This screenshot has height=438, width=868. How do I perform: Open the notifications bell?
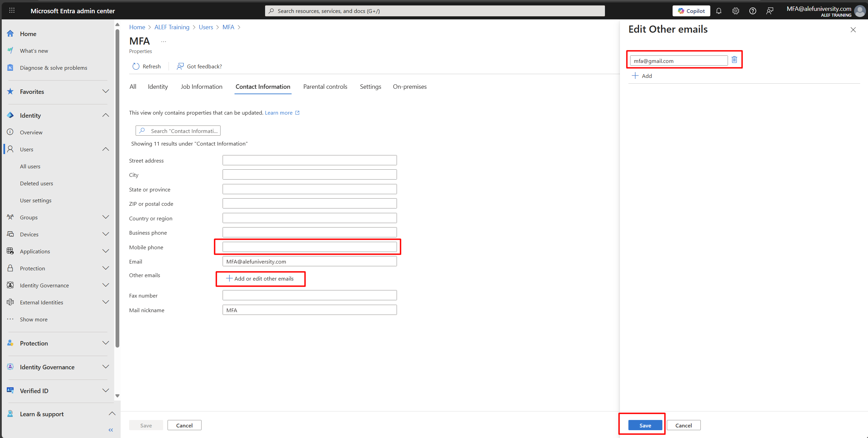click(x=718, y=11)
